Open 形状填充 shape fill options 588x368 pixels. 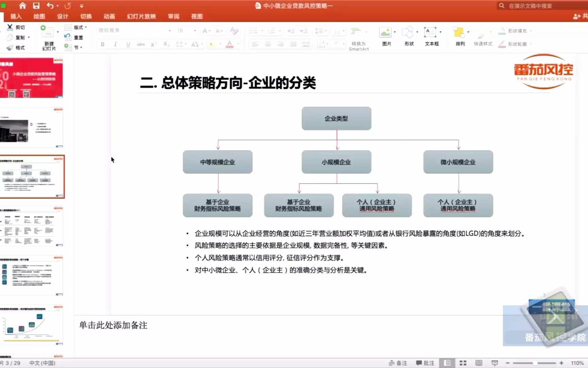click(x=515, y=31)
